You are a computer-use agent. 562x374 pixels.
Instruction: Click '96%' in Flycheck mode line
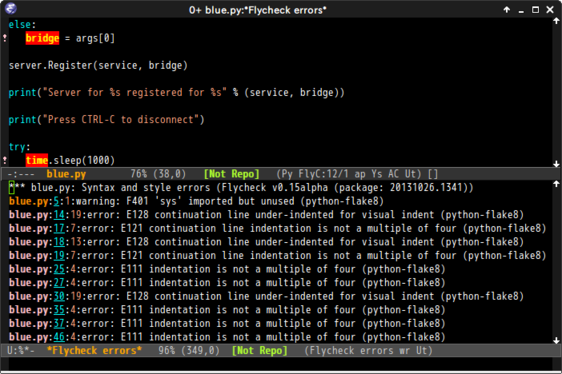tap(167, 350)
